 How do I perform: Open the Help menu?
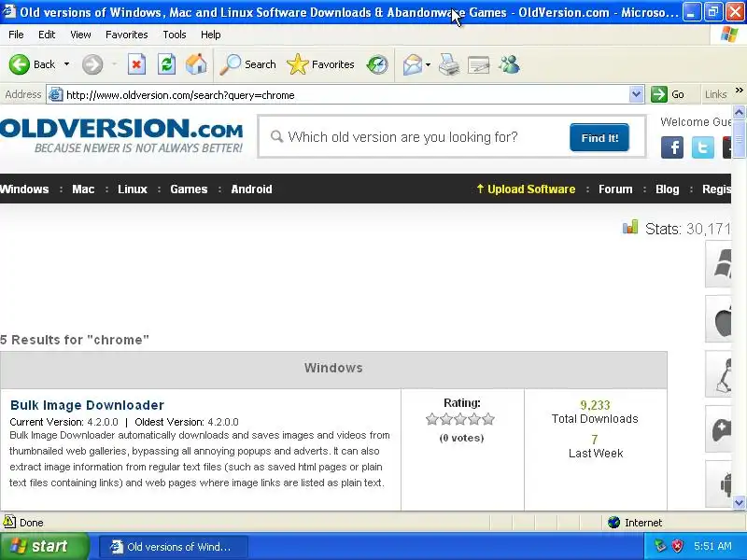(211, 35)
